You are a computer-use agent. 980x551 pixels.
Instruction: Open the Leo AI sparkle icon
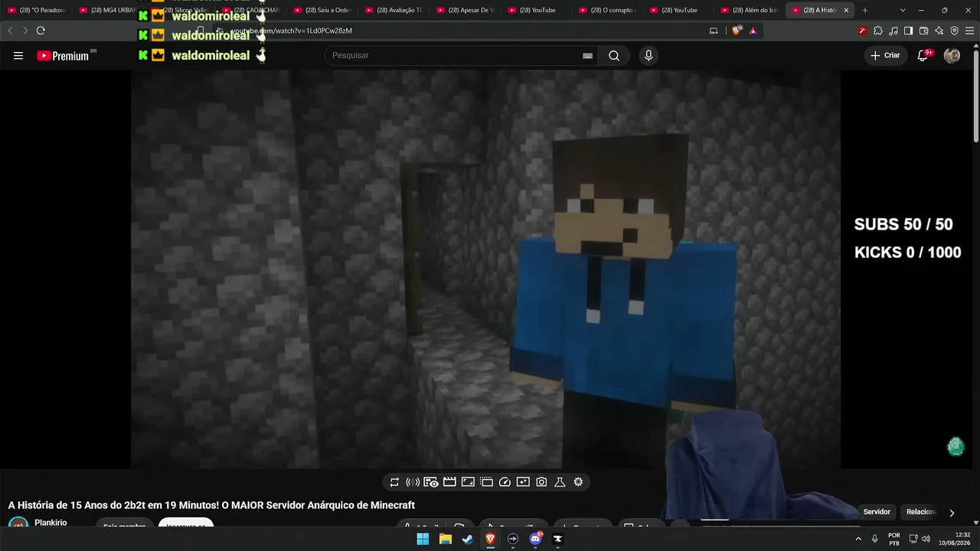[x=939, y=31]
